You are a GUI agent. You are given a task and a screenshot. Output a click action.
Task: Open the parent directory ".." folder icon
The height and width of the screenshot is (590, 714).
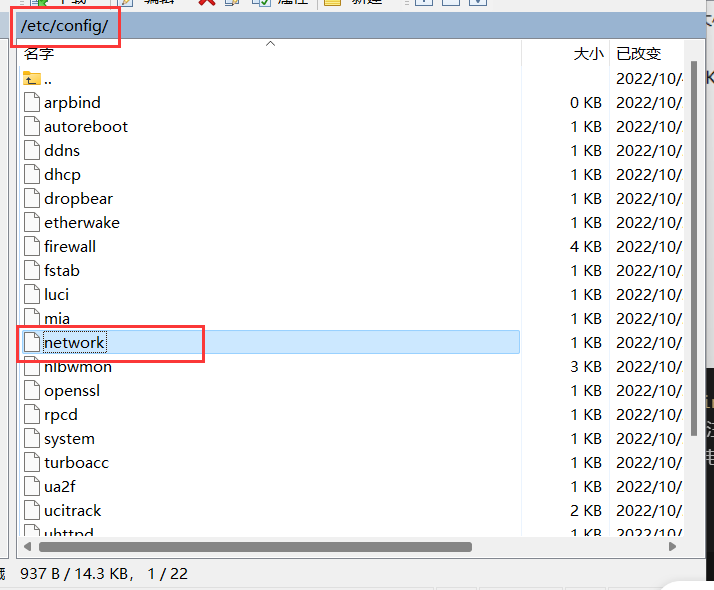[32, 78]
